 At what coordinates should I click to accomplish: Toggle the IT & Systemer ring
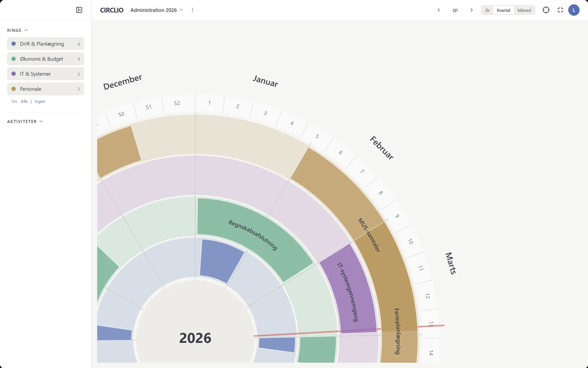tap(46, 74)
